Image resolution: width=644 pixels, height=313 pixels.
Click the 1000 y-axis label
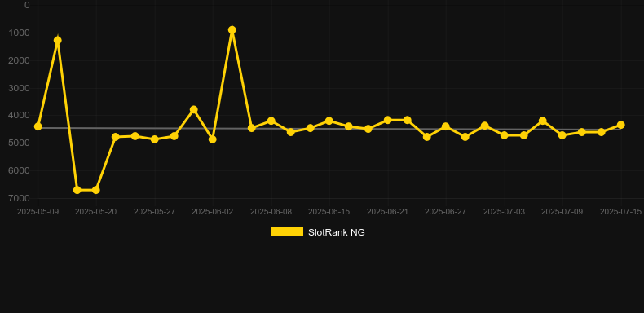coord(19,33)
